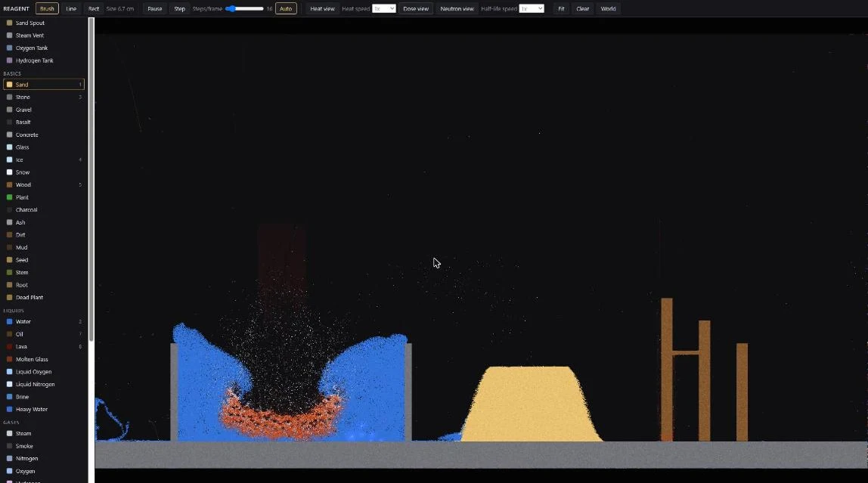Click the Fit button
868x483 pixels.
[x=561, y=9]
